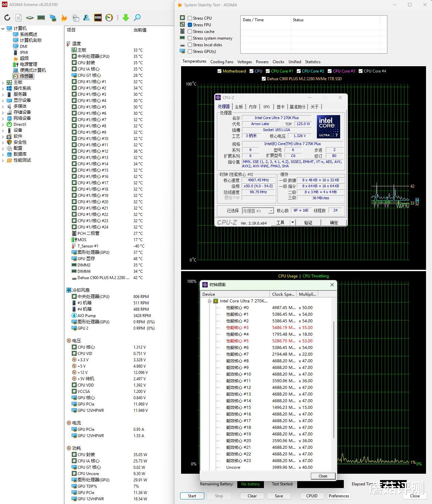
Task: Click the green X icon beside DirectX
Action: click(x=9, y=124)
